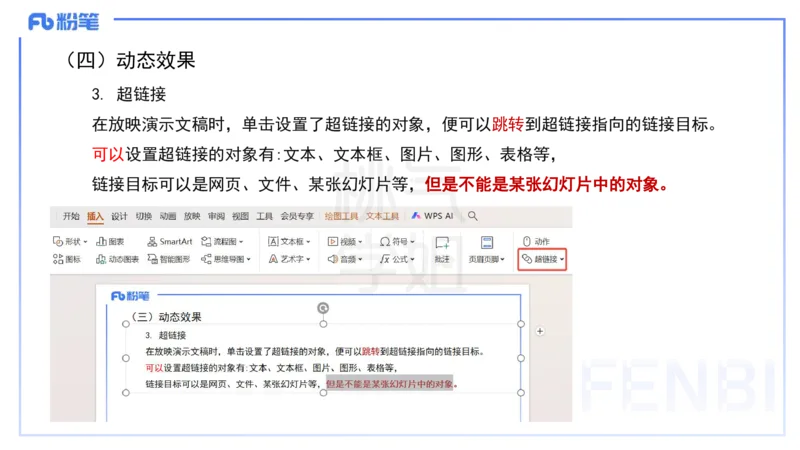Select the 视图 tab
The width and height of the screenshot is (800, 450).
(x=240, y=216)
